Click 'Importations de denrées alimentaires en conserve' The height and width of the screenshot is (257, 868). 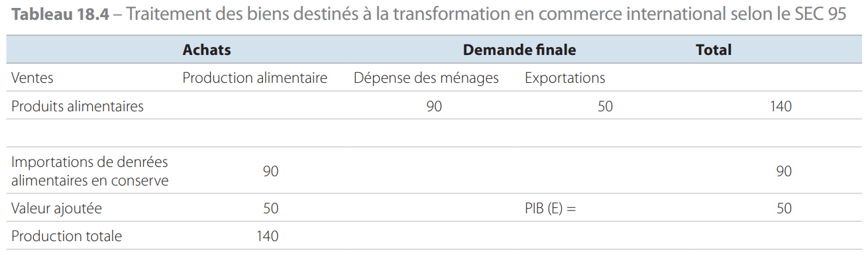click(90, 171)
